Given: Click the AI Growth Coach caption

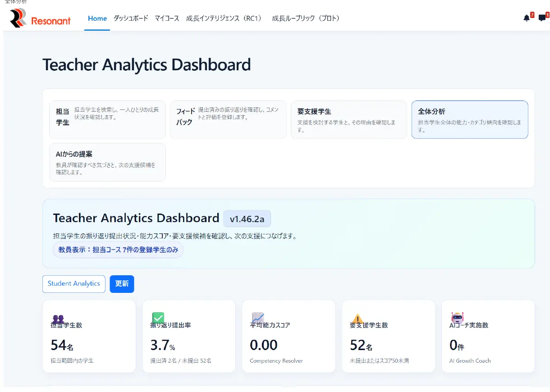Looking at the screenshot, I should pyautogui.click(x=470, y=361).
